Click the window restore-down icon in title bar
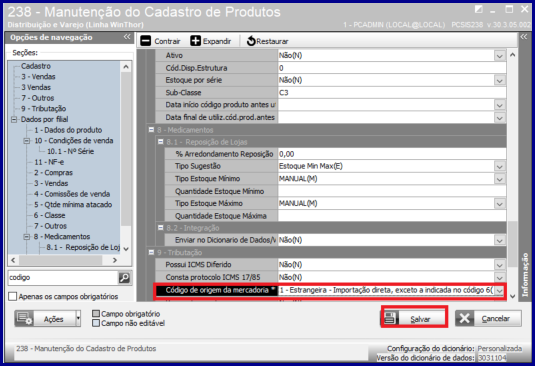This screenshot has height=366, width=535. click(509, 10)
